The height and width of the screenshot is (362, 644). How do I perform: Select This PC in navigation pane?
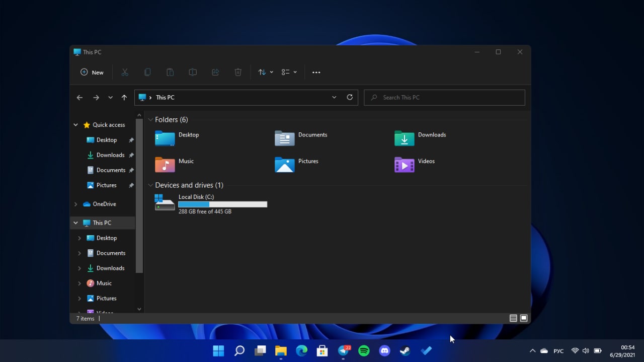pos(102,223)
